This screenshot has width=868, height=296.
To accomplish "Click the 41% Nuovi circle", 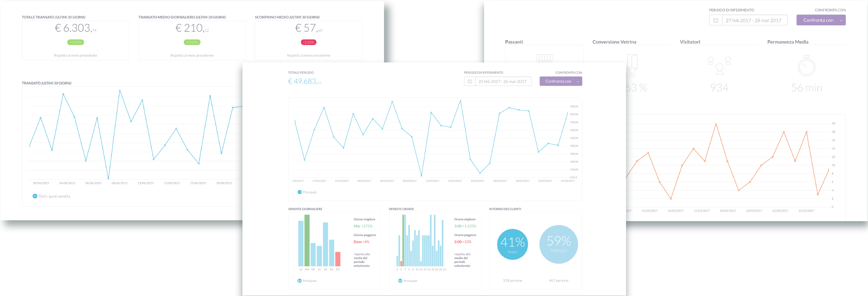I will coord(512,244).
